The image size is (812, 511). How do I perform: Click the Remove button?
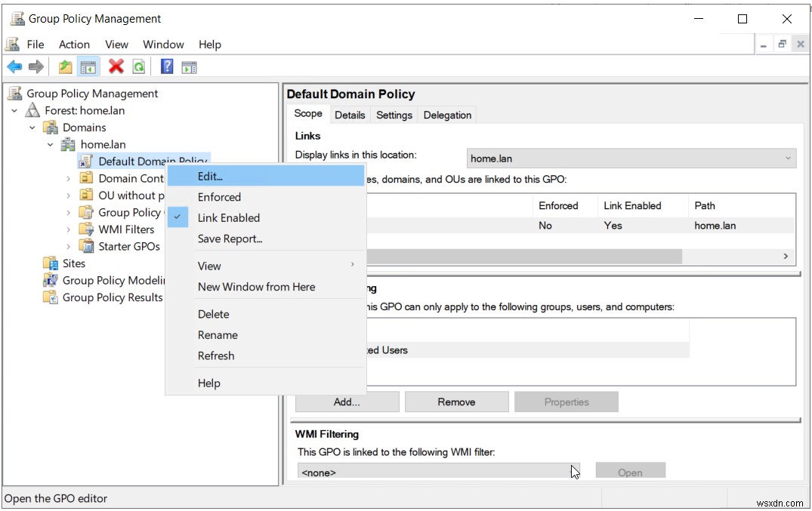[456, 401]
